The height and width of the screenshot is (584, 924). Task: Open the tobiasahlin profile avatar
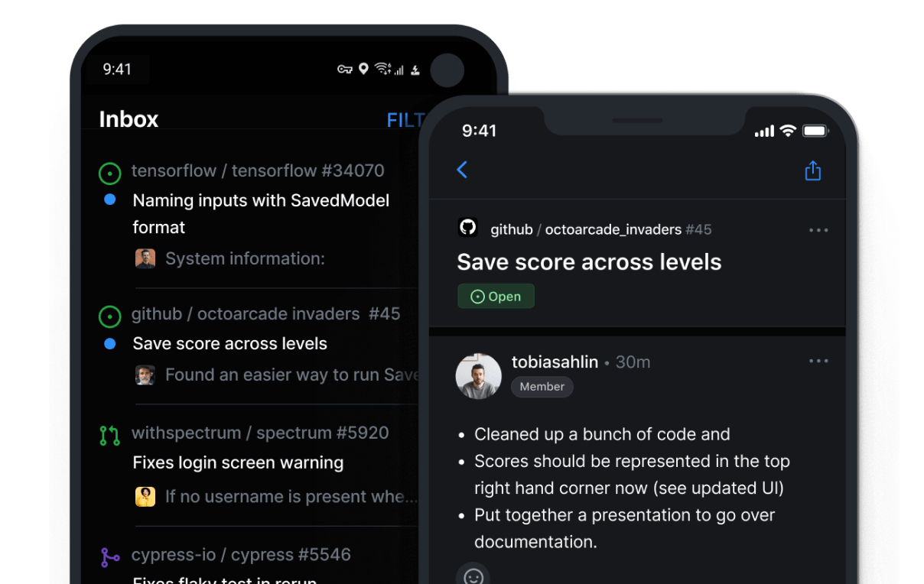pos(478,375)
